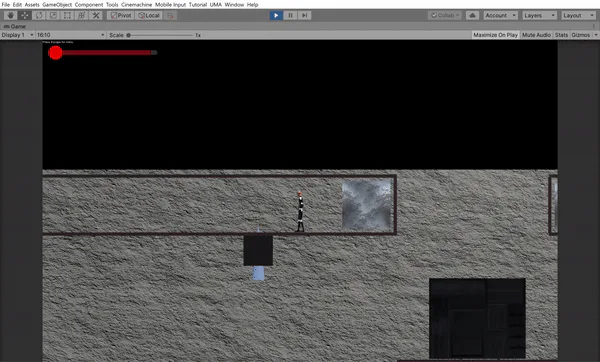
Task: Select the Move tool
Action: 25,15
